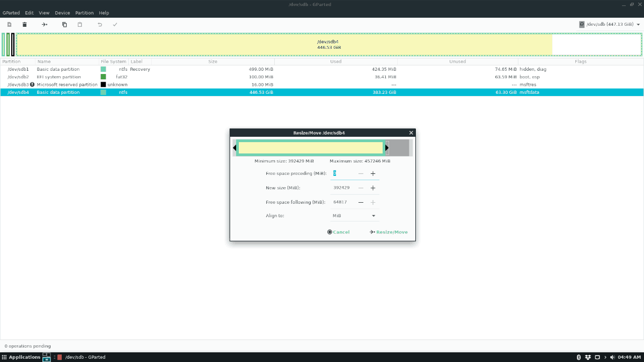
Task: Increase Free space preceding with plus button
Action: [373, 174]
